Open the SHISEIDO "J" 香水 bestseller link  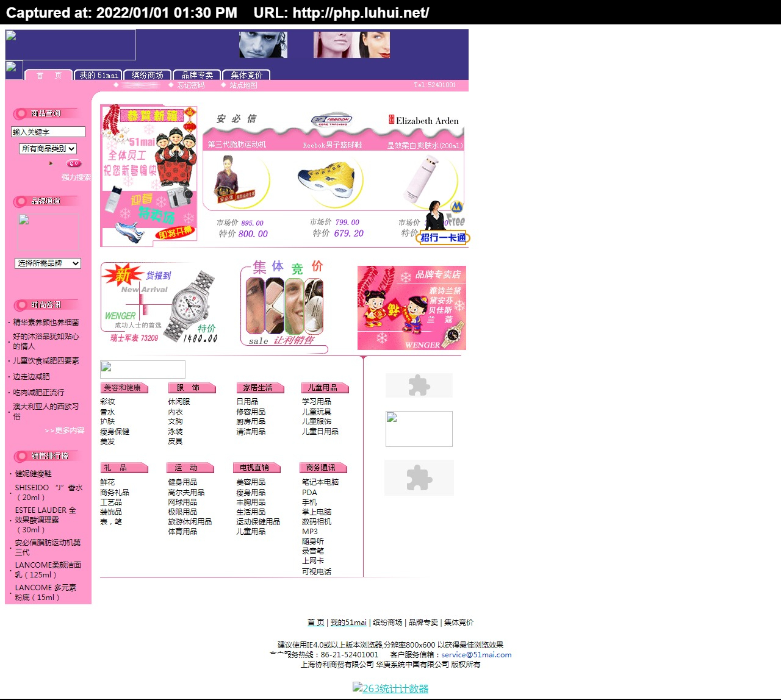pos(49,493)
